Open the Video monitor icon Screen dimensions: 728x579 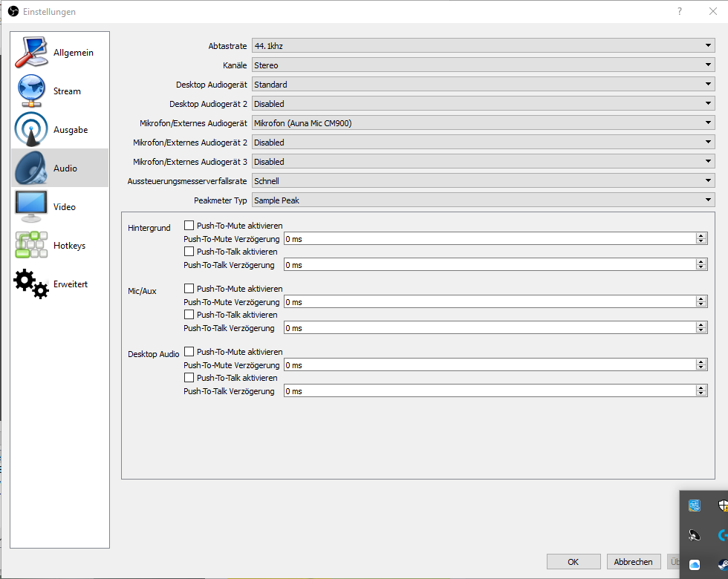tap(31, 206)
